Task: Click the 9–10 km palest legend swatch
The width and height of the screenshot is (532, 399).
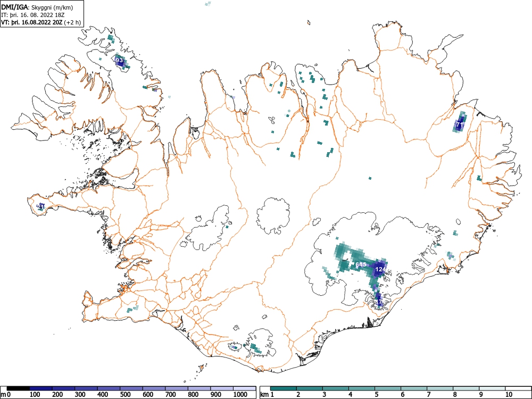Action: coord(492,388)
